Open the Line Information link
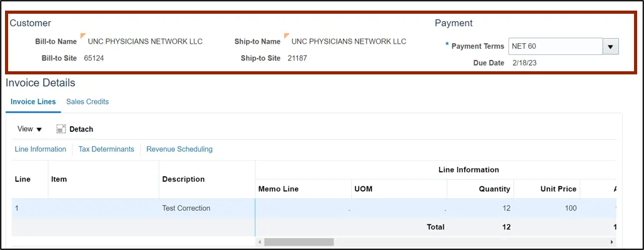Image resolution: width=644 pixels, height=250 pixels. [x=40, y=149]
